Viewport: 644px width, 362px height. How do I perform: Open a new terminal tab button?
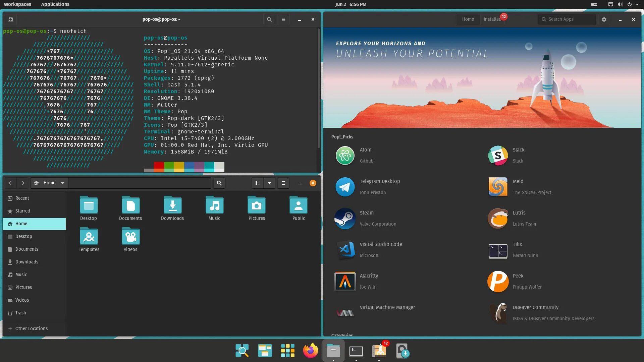pos(11,19)
